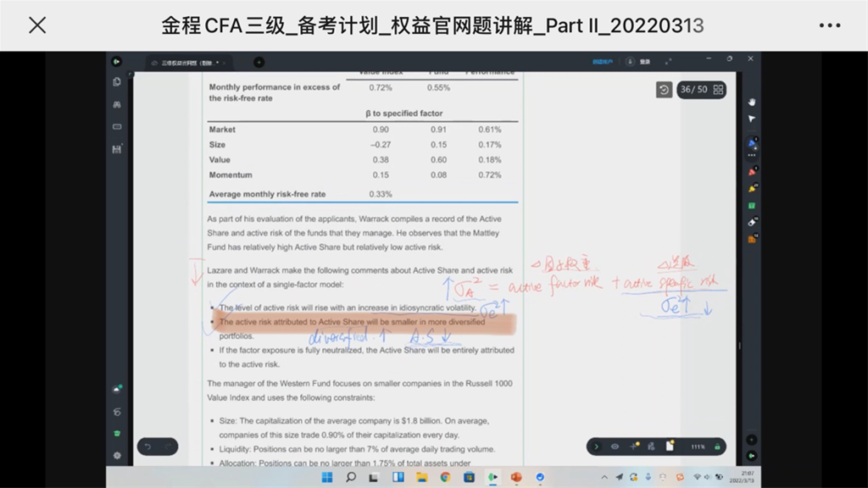This screenshot has width=868, height=488.
Task: Click the app logo in the whiteboard title bar
Action: 116,61
